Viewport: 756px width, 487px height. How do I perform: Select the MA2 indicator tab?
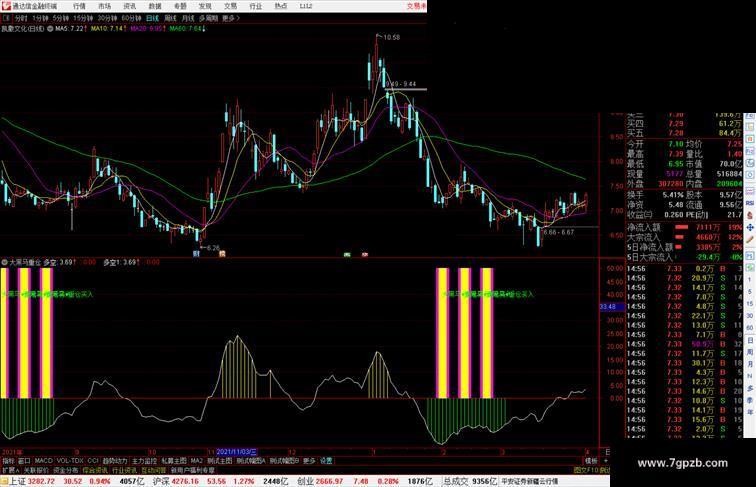pos(196,461)
